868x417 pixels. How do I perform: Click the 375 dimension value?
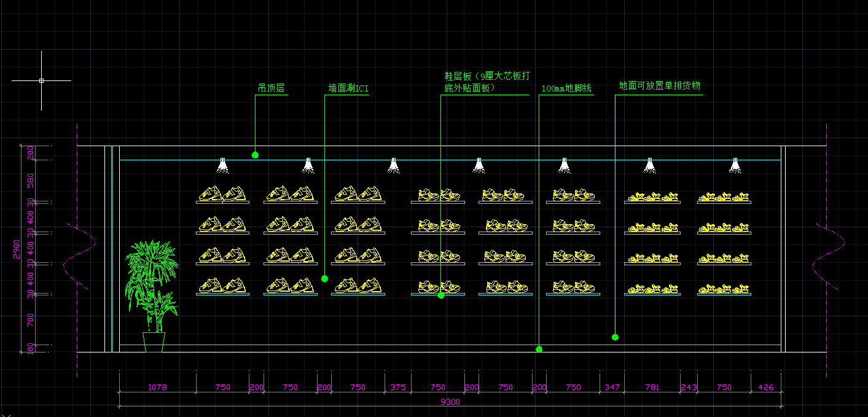coord(398,388)
